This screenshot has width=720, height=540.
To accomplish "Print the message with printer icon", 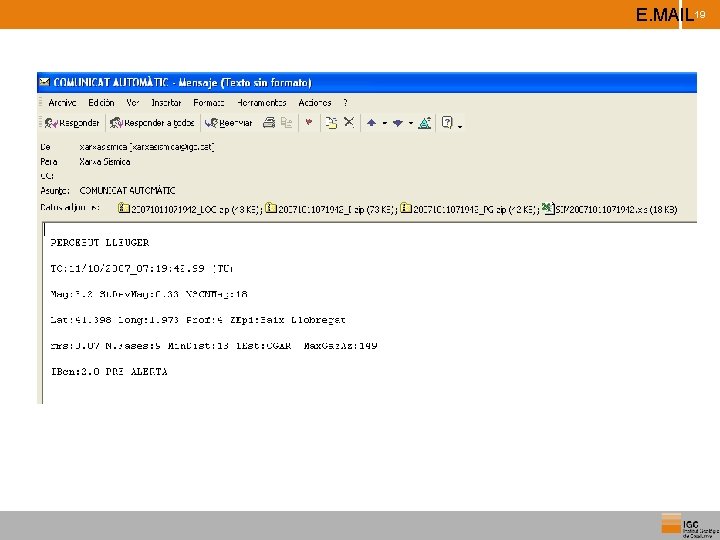I will tap(269, 123).
